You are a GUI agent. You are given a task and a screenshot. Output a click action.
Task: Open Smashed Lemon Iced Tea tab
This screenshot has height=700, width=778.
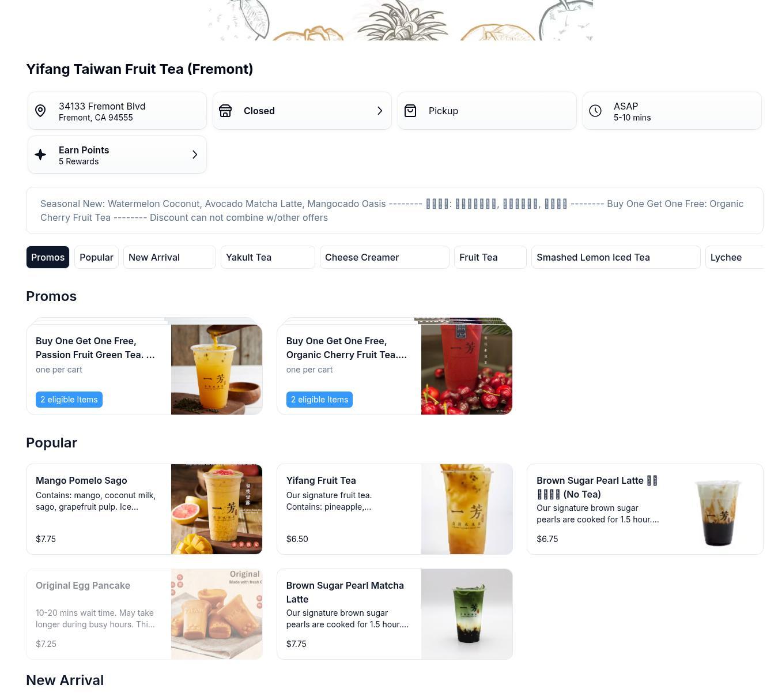point(616,257)
